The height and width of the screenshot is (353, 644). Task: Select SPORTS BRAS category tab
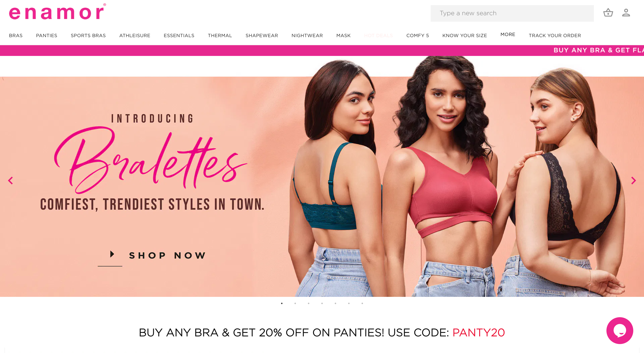pos(88,35)
